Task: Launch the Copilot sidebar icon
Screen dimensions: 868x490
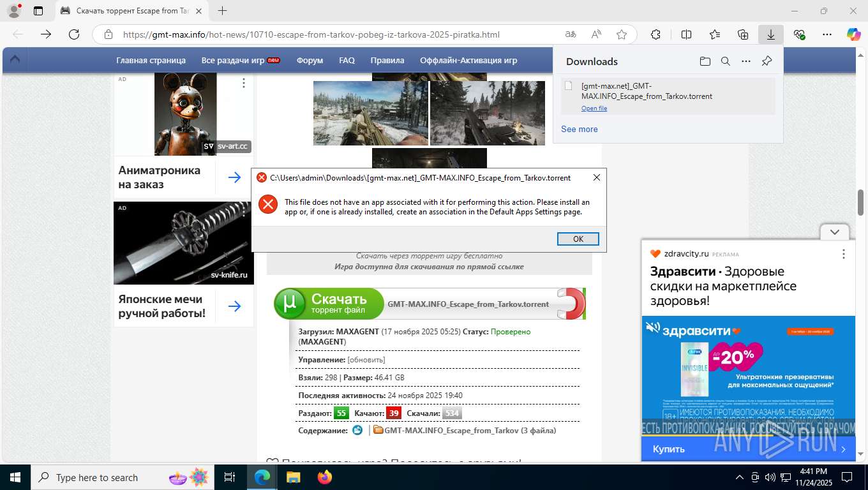Action: pos(853,34)
